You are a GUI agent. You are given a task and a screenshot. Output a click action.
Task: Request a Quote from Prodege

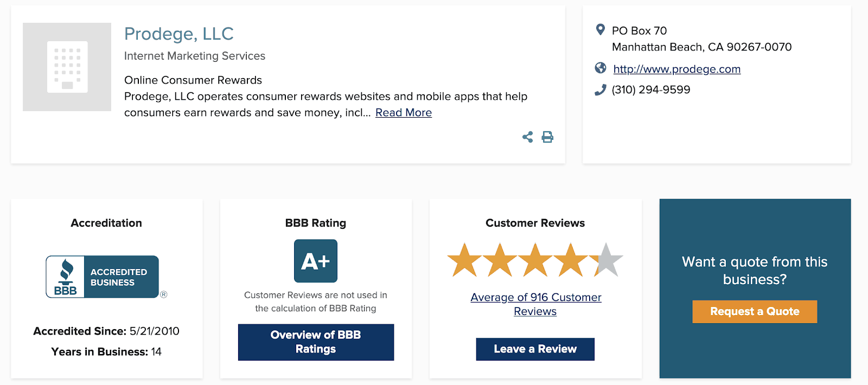tap(754, 311)
